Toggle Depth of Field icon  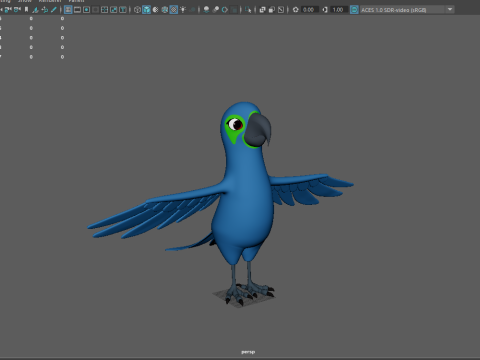[x=234, y=10]
